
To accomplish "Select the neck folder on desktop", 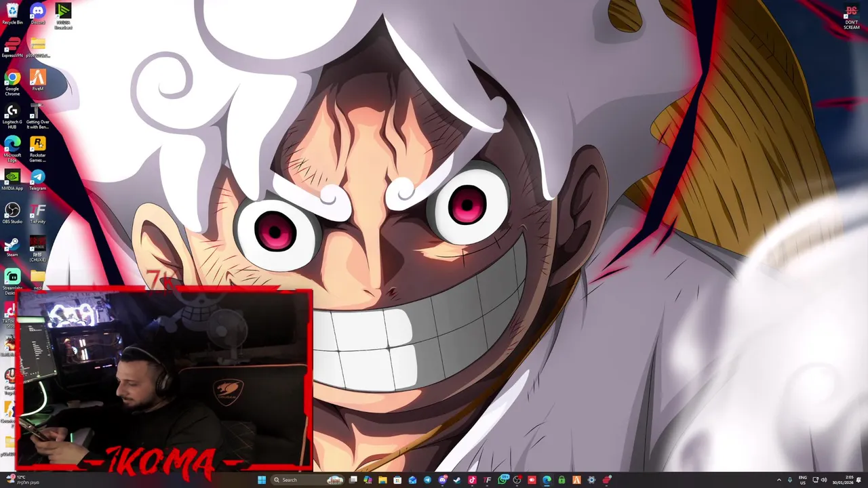I will pos(38,278).
